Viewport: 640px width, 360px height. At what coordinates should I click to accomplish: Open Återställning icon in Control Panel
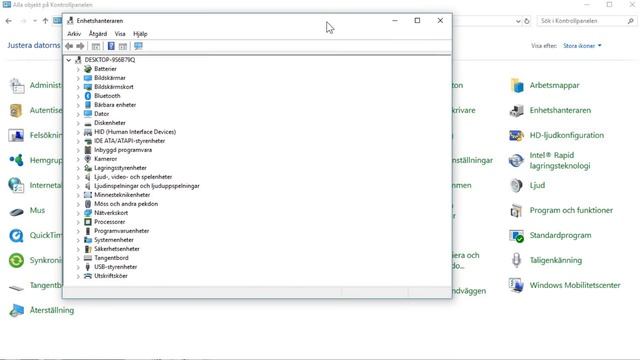point(16,310)
